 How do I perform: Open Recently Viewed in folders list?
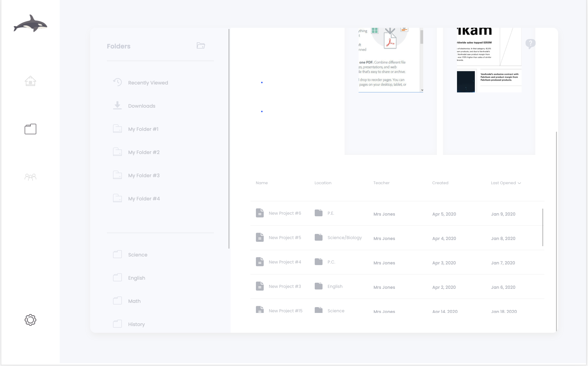click(148, 83)
